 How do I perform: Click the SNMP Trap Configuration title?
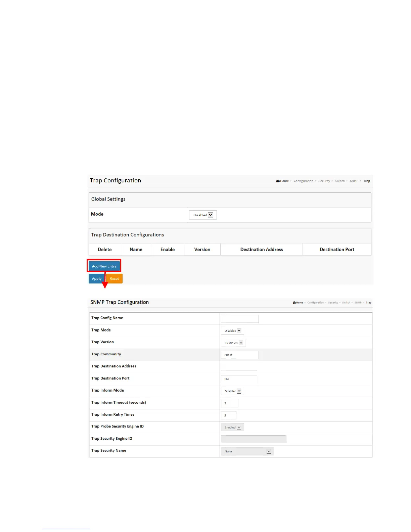[120, 302]
